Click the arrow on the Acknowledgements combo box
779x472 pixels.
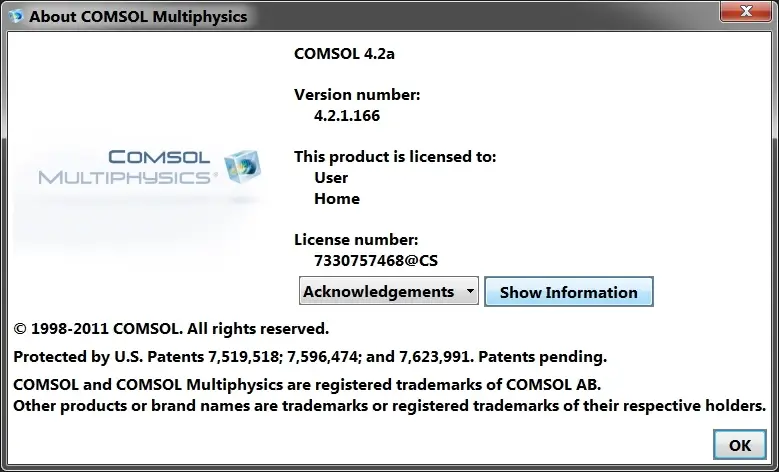click(x=470, y=291)
